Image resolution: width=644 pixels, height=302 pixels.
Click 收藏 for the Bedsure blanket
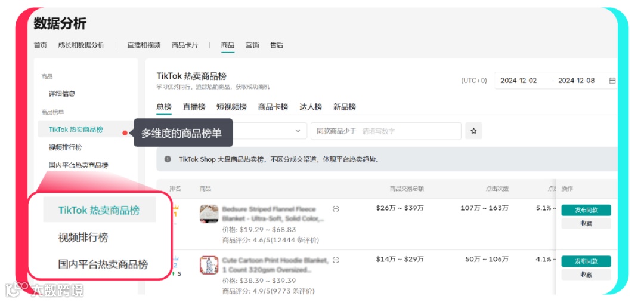(586, 224)
